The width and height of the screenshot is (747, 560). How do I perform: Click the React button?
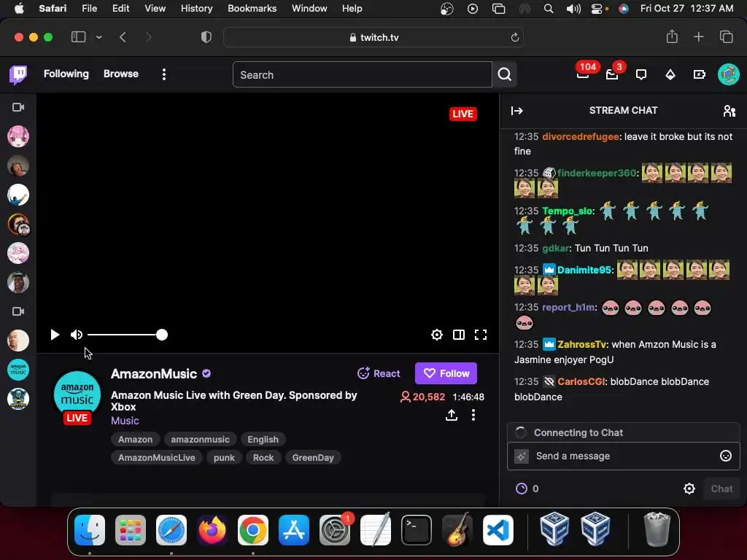tap(379, 373)
